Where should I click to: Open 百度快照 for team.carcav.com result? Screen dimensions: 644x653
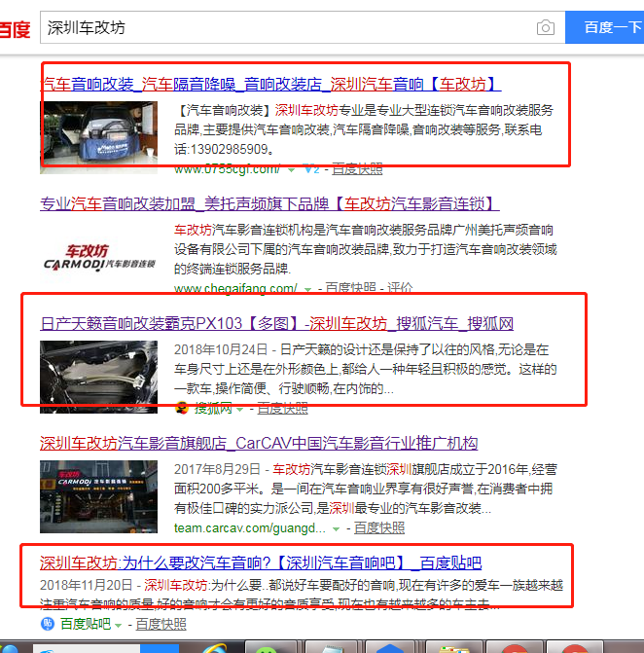379,528
